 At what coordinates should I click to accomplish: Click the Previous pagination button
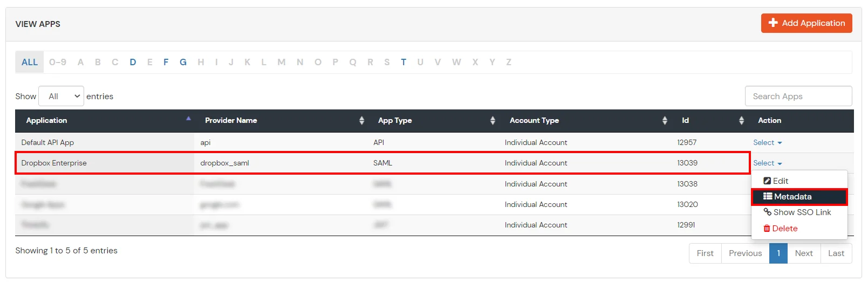745,253
